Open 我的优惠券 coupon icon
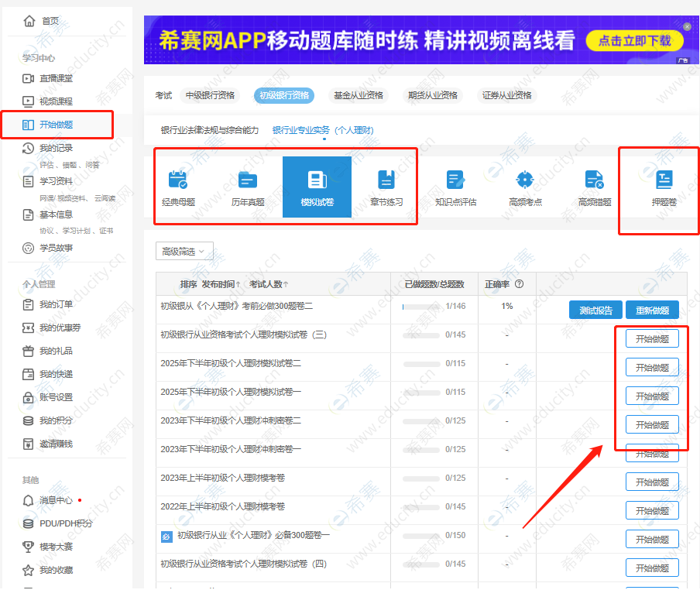Image resolution: width=700 pixels, height=590 pixels. click(28, 328)
